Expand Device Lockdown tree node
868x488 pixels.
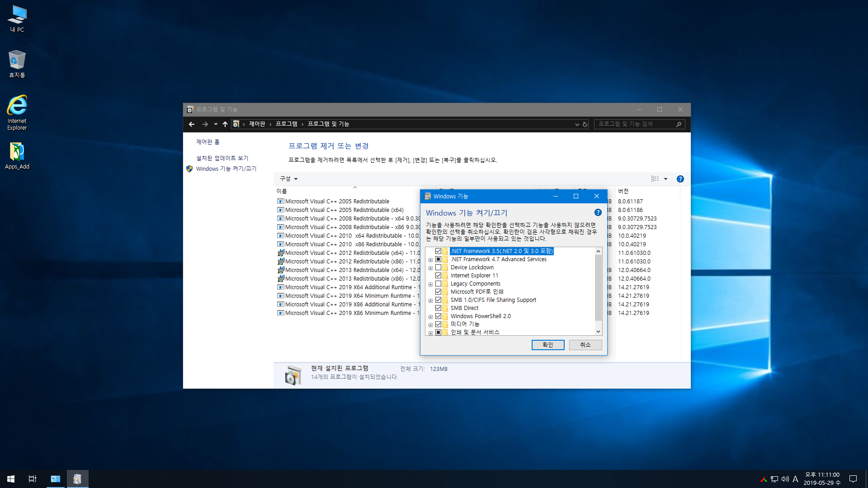[x=430, y=268]
